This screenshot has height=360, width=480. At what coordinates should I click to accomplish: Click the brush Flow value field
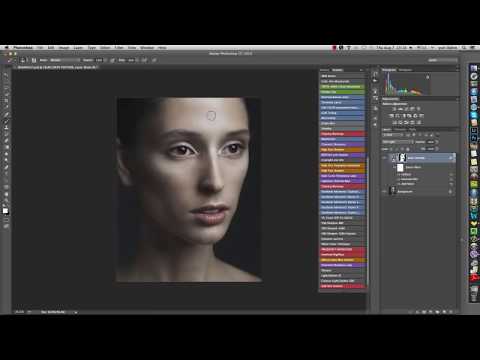[131, 60]
